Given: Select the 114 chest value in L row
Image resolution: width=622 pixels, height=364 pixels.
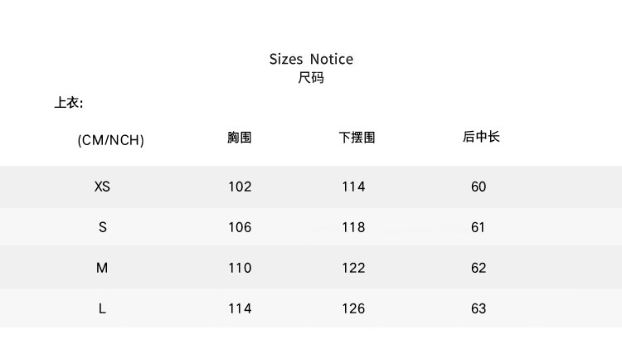Looking at the screenshot, I should coord(240,308).
